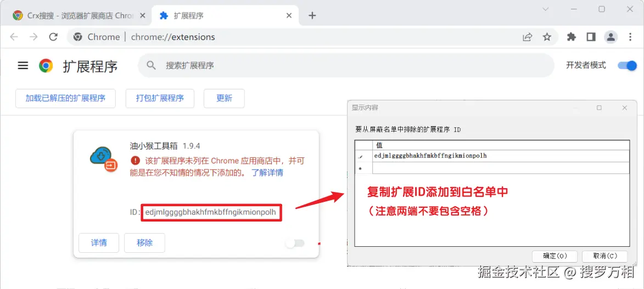Click the browser back arrow

(14, 37)
